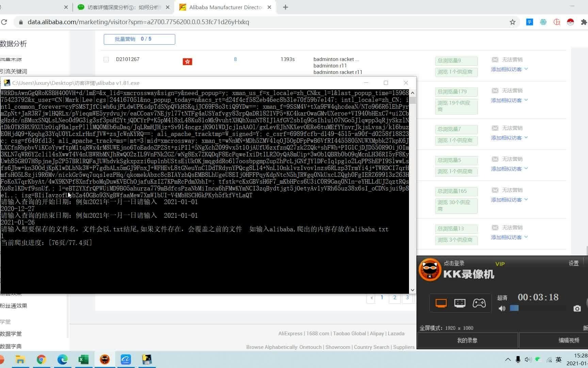588x368 pixels.
Task: Expand 添加相似访客 beside 总浏览量7
Action: pos(509,138)
